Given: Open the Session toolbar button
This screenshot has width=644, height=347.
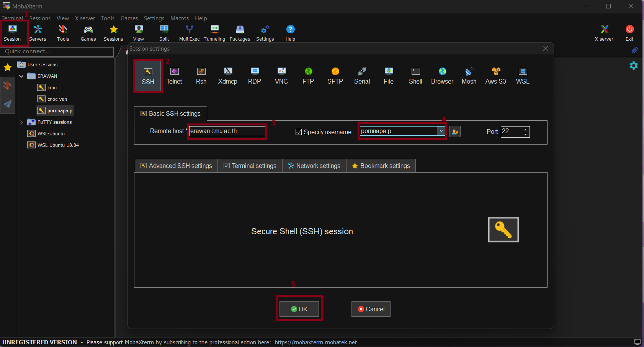Looking at the screenshot, I should [x=12, y=33].
